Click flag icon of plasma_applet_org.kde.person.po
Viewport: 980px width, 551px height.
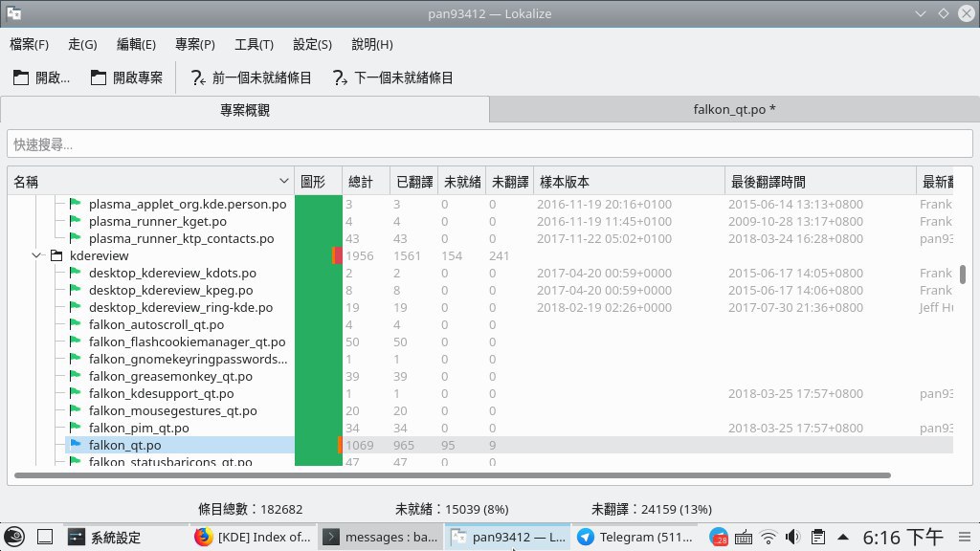tap(76, 204)
